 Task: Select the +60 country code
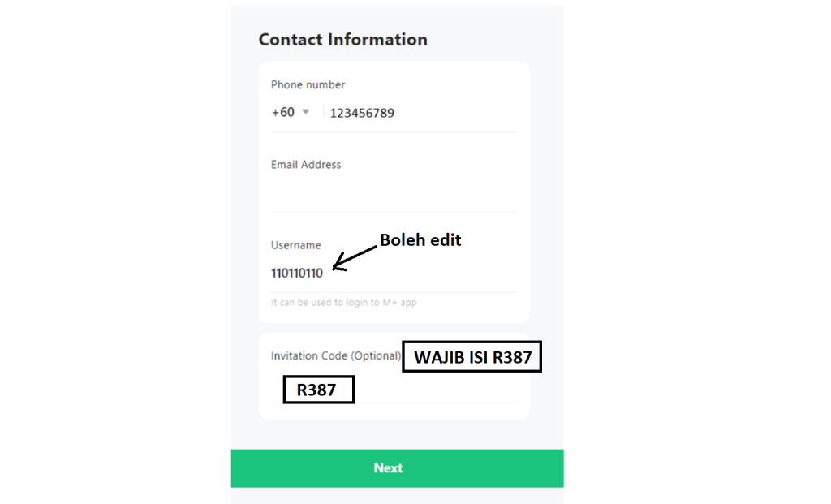coord(283,112)
